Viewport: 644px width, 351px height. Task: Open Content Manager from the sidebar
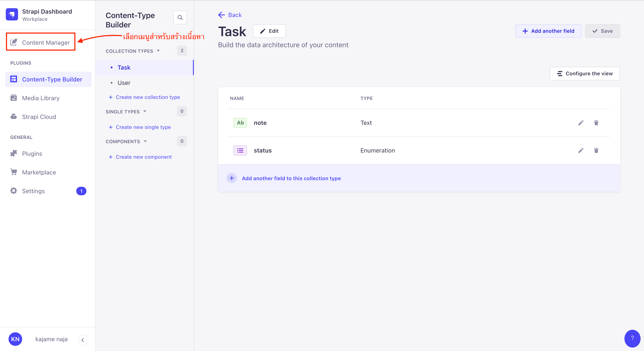(x=40, y=42)
